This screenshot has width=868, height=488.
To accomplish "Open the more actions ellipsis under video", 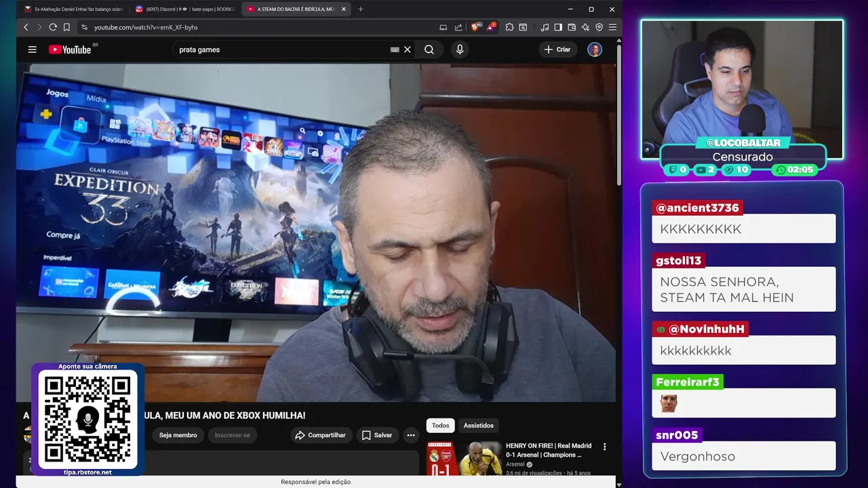I will [411, 435].
